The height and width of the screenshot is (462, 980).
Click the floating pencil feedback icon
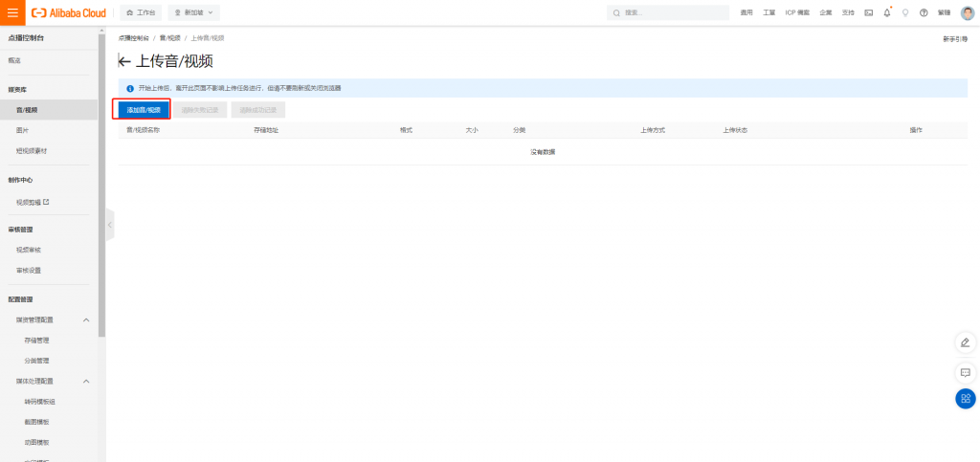tap(965, 342)
